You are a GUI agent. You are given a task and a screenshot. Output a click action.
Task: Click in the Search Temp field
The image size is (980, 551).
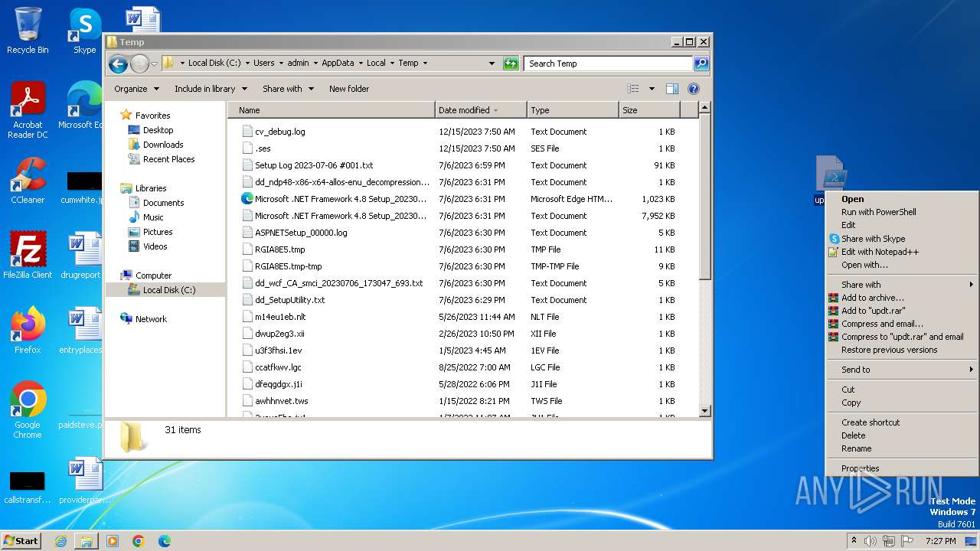tap(608, 64)
